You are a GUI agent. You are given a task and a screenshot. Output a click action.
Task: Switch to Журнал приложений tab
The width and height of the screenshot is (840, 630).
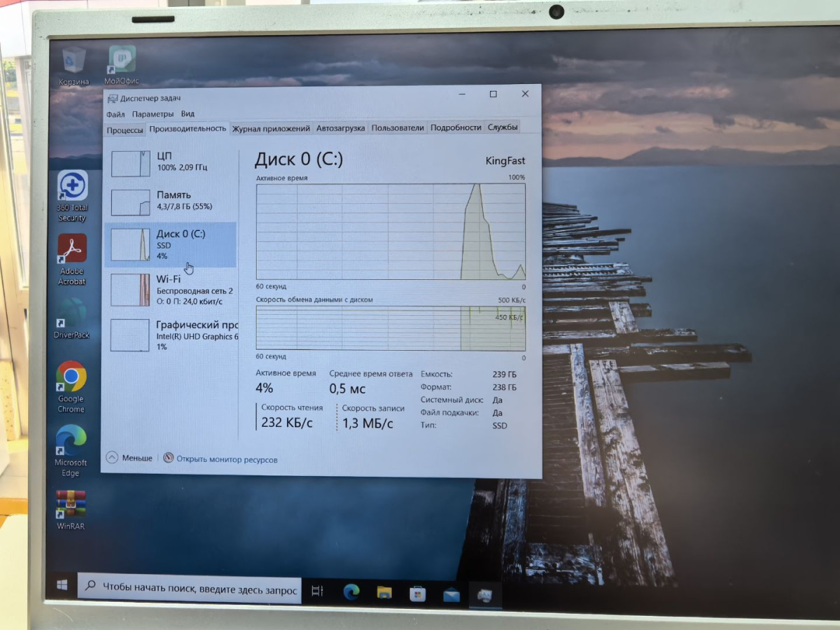coord(271,129)
